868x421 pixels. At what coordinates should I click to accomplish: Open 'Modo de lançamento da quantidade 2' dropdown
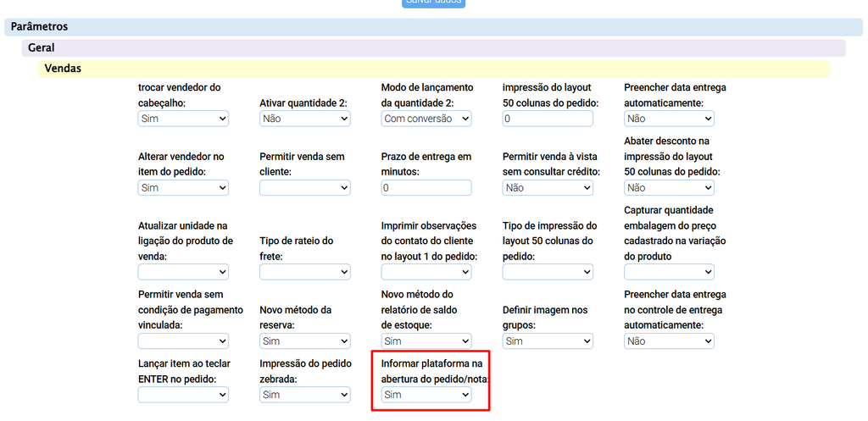point(426,119)
